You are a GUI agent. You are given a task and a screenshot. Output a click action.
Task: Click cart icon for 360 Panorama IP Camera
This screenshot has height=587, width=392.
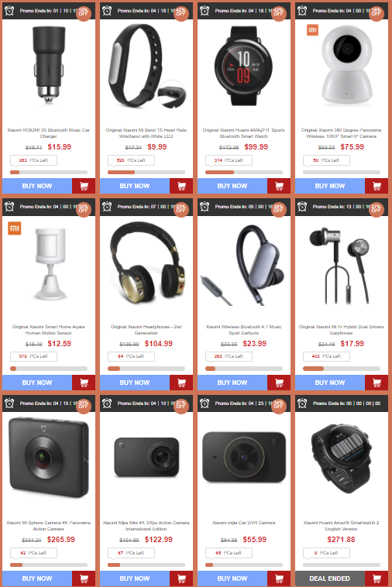click(377, 186)
